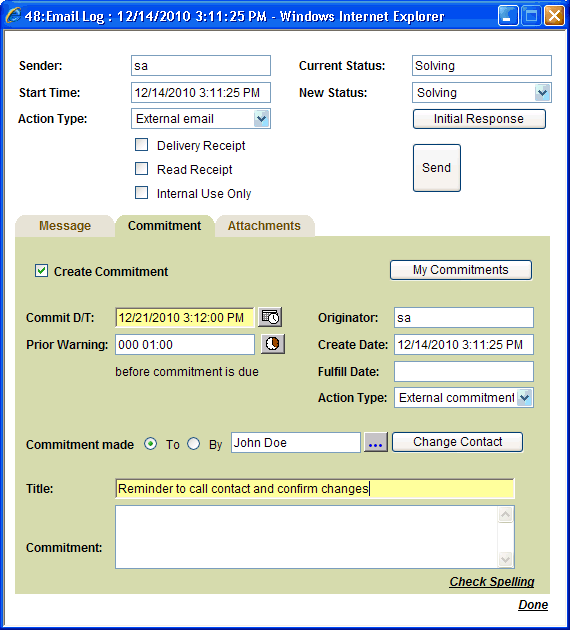Click the Send button
Viewport: 570px width, 630px height.
coord(437,168)
